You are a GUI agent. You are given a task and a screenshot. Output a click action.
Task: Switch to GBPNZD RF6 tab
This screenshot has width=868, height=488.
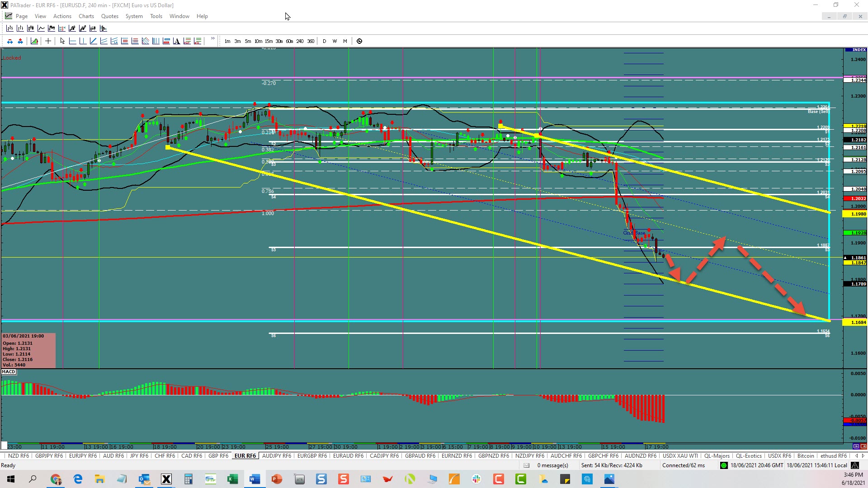click(494, 456)
